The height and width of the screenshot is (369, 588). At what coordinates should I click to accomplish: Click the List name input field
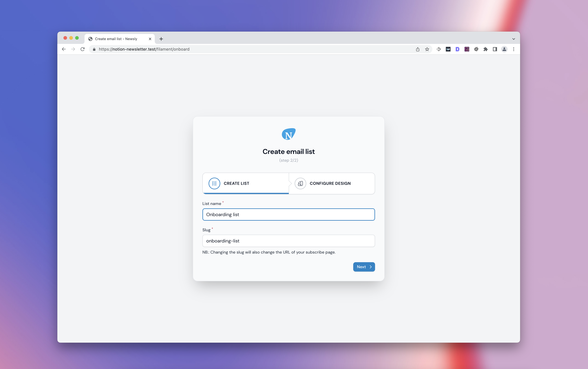click(288, 214)
